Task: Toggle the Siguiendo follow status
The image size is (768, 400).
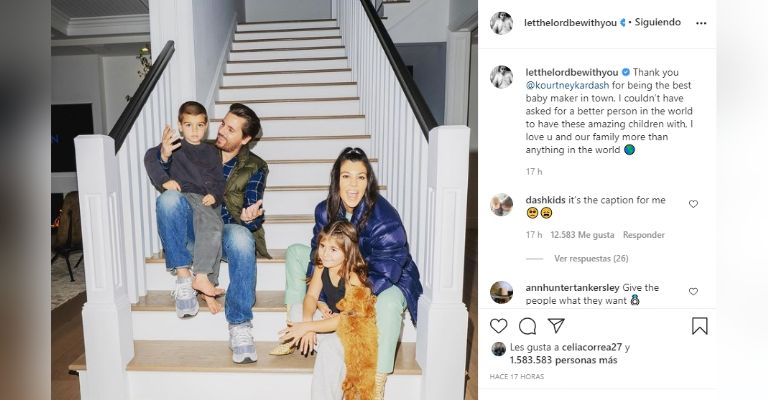Action: (657, 22)
